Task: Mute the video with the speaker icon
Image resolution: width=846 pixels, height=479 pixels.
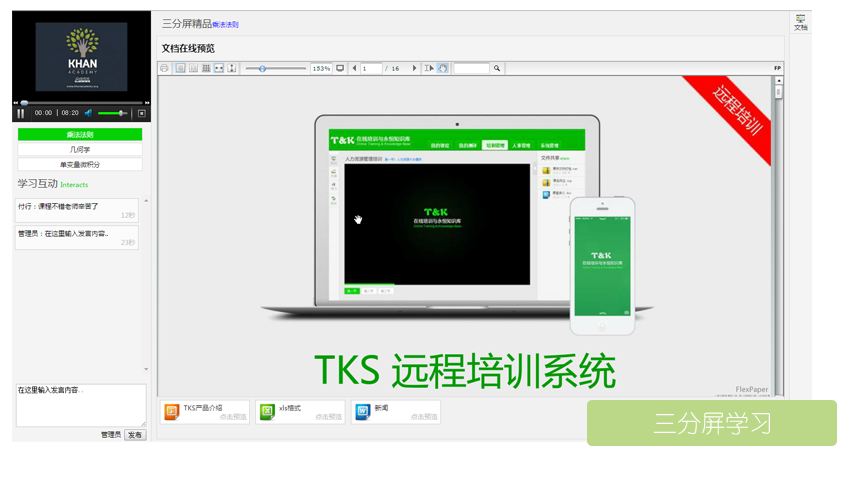Action: point(88,113)
